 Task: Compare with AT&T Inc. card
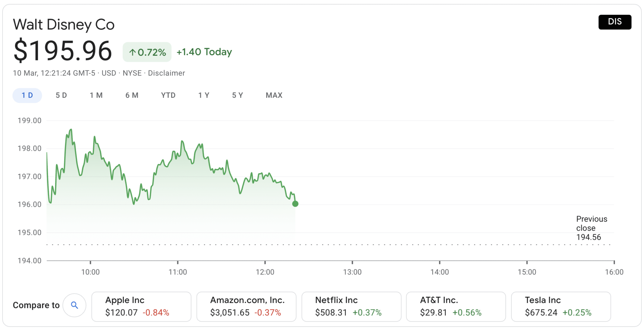(456, 307)
